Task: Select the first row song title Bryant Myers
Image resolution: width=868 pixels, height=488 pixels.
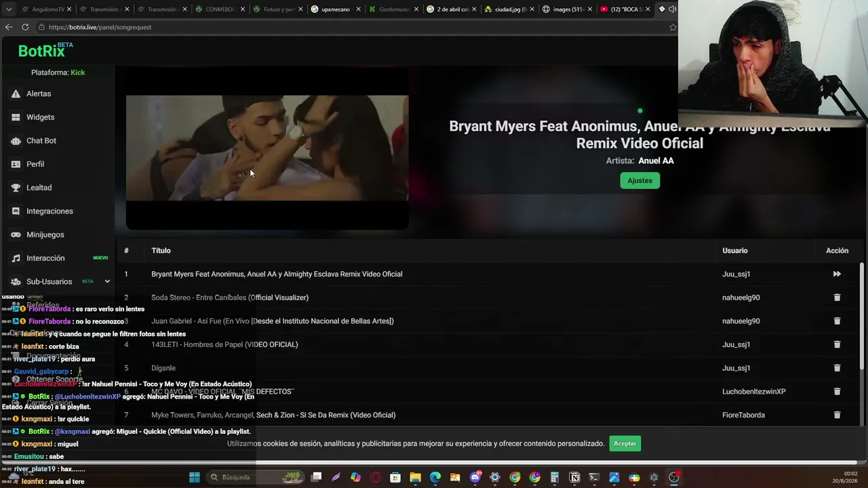Action: coord(277,274)
